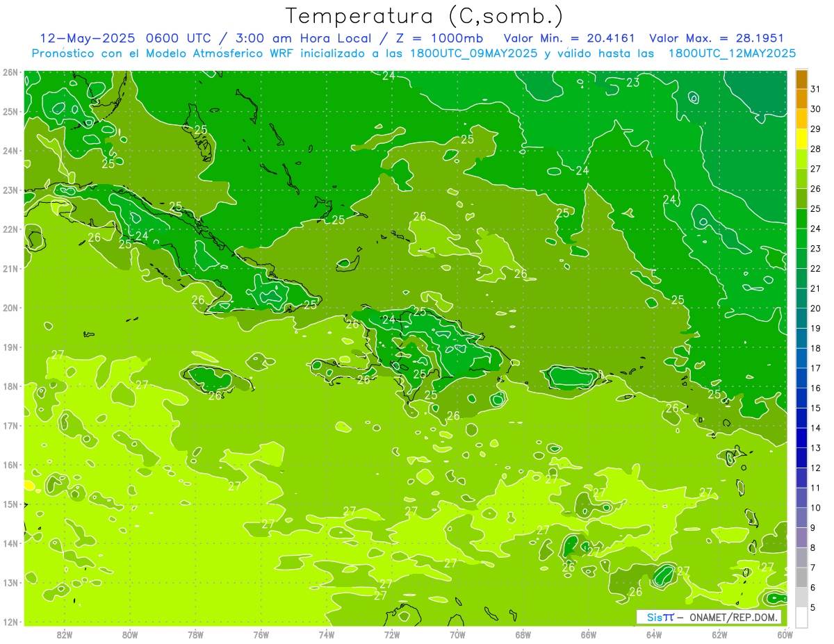Click the purple legend swatch between 9 and 10
The image size is (834, 644).
801,518
